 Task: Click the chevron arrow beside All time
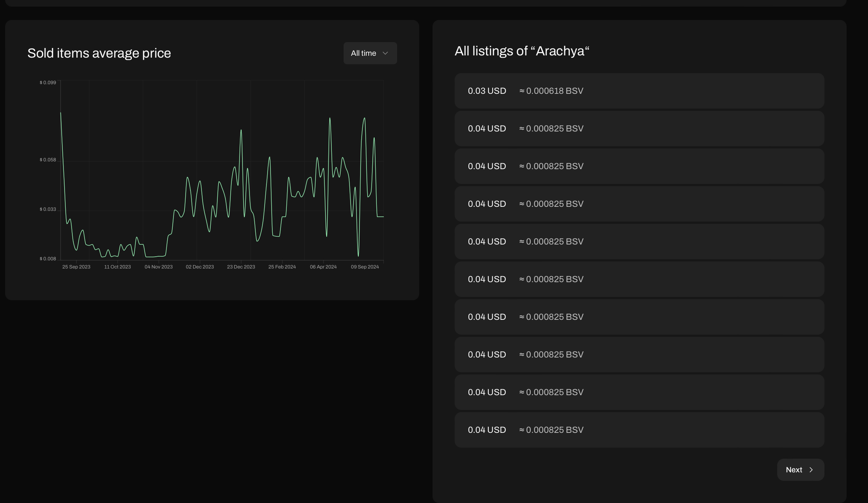point(385,53)
